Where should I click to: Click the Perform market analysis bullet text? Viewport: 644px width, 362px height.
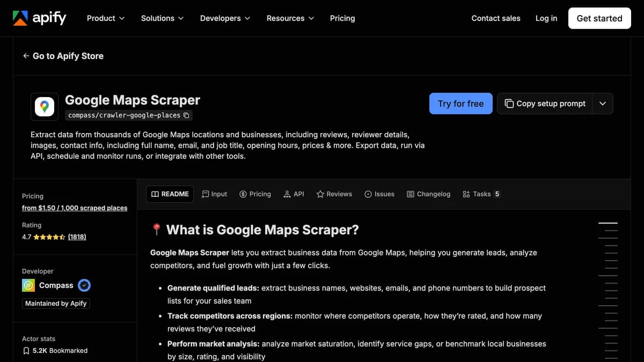click(x=357, y=350)
